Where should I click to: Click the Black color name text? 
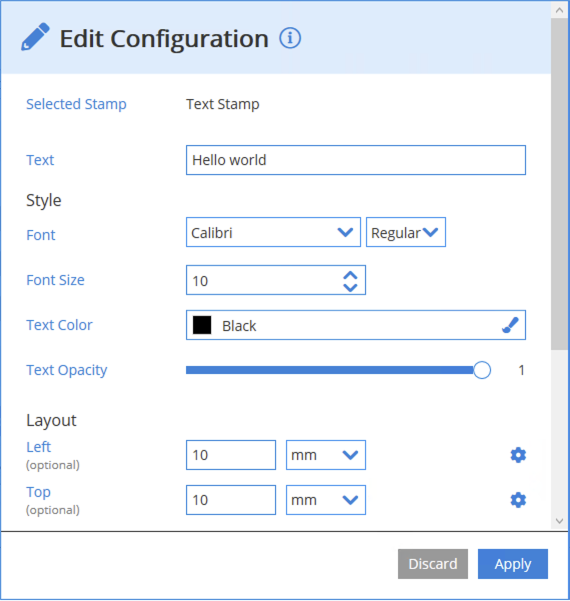(239, 326)
